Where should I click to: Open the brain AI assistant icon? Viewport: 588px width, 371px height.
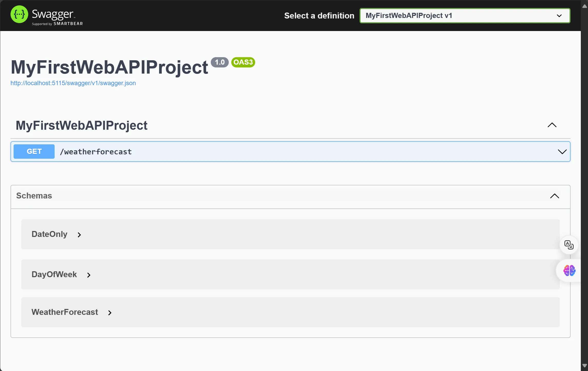pyautogui.click(x=570, y=270)
